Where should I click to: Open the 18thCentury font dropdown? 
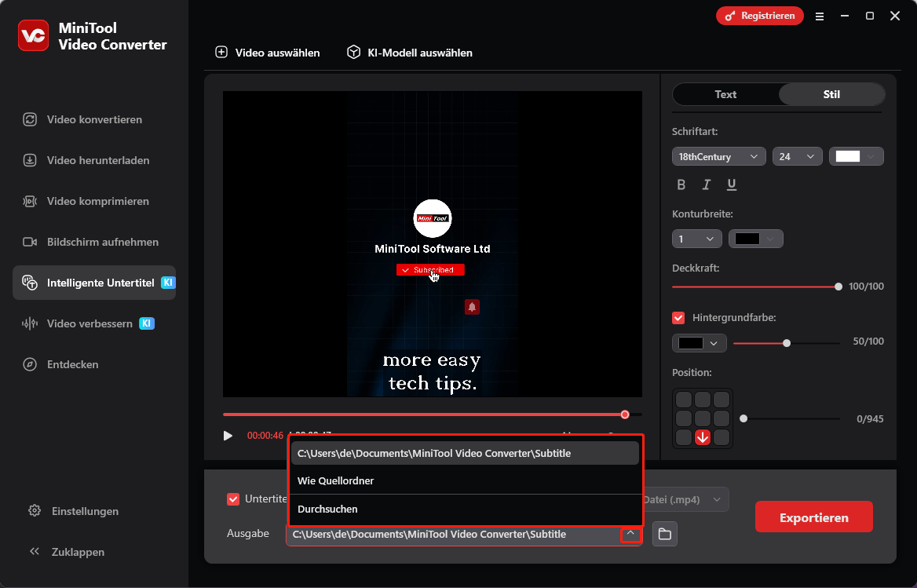pyautogui.click(x=718, y=157)
